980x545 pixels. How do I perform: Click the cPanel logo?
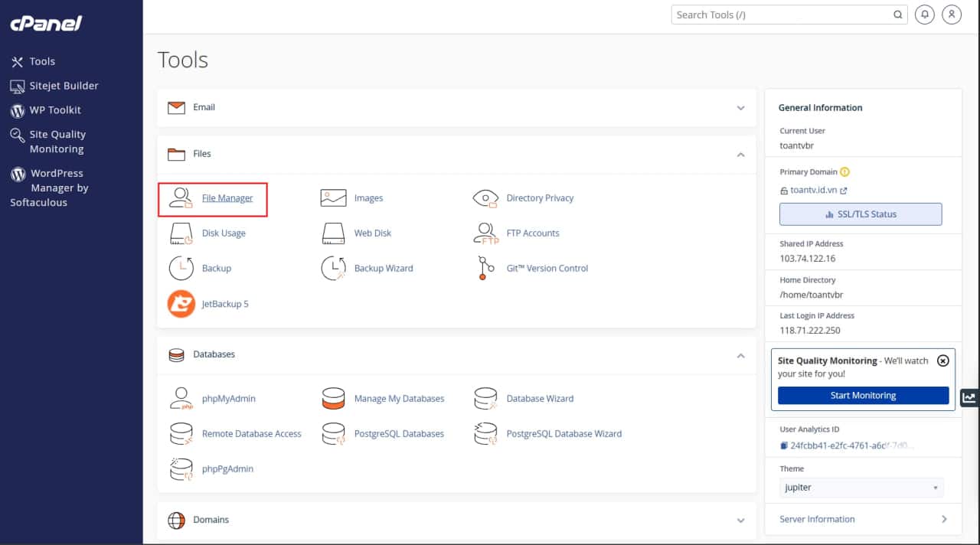[x=46, y=24]
